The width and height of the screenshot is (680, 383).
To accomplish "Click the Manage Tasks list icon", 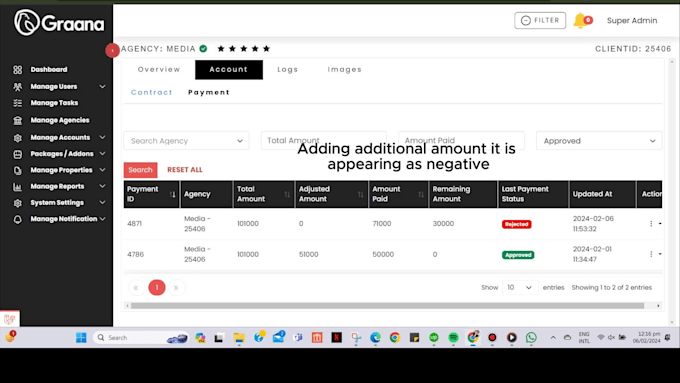I will coord(17,103).
